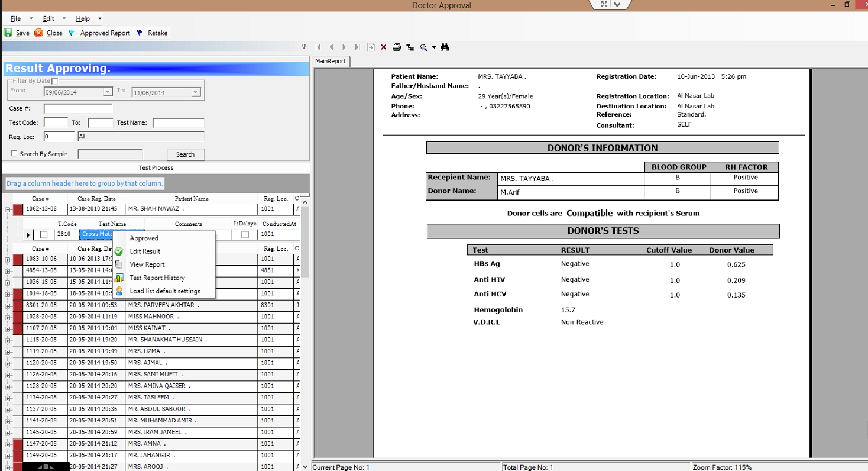The width and height of the screenshot is (868, 471).
Task: Click the Print icon in report viewer
Action: (x=397, y=47)
